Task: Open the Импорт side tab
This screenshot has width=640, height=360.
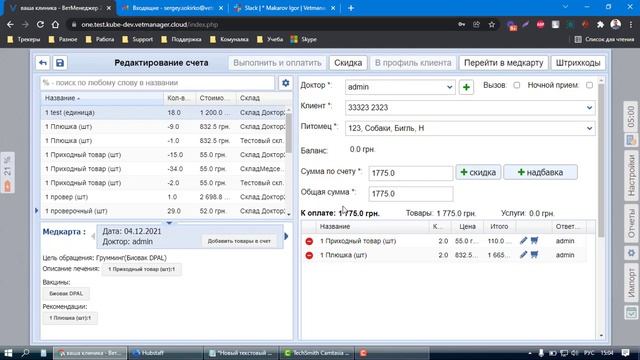Action: pos(631,282)
